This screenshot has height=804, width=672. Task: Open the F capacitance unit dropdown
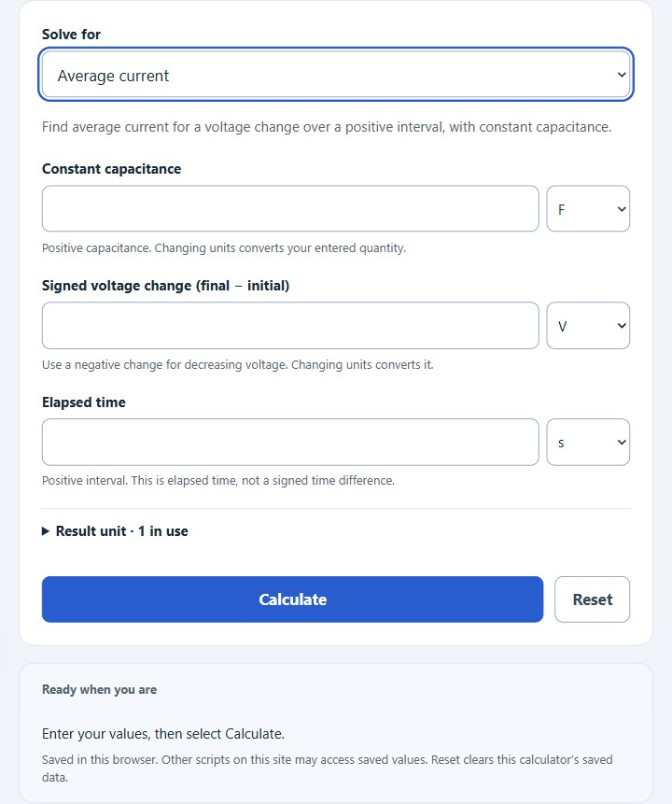click(588, 208)
